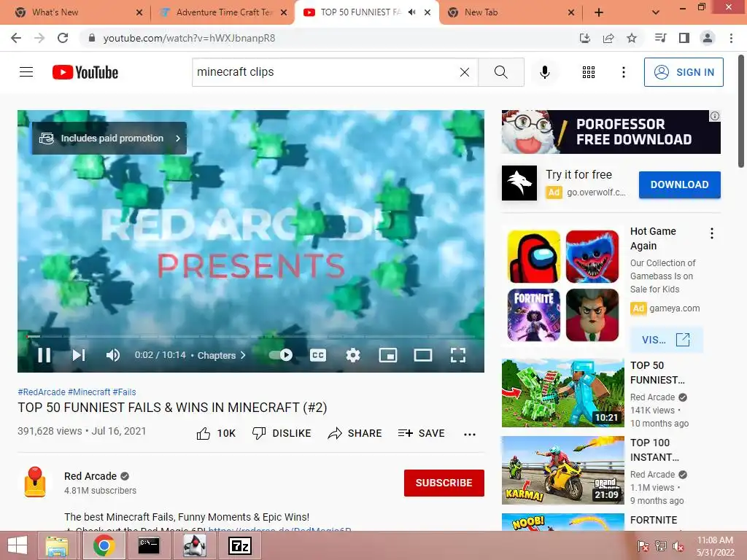Seek on the video progress bar
This screenshot has width=747, height=560.
point(251,336)
